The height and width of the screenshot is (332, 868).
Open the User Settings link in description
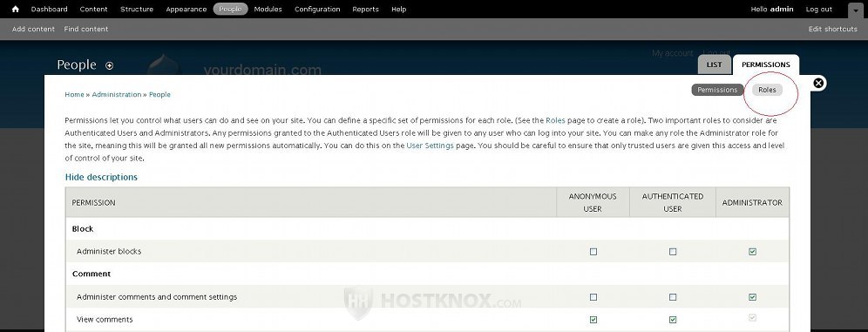point(431,146)
